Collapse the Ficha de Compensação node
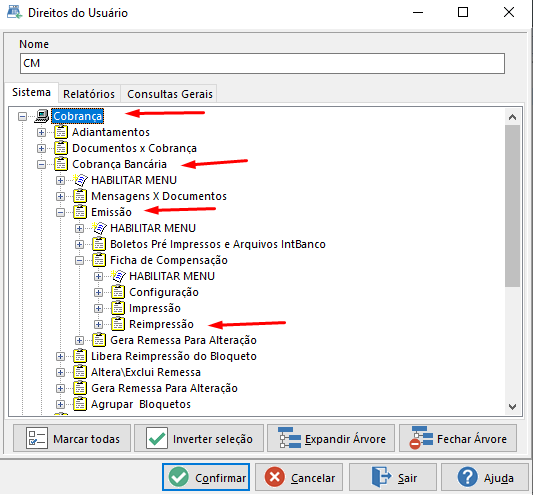Image resolution: width=533 pixels, height=495 pixels. click(80, 260)
